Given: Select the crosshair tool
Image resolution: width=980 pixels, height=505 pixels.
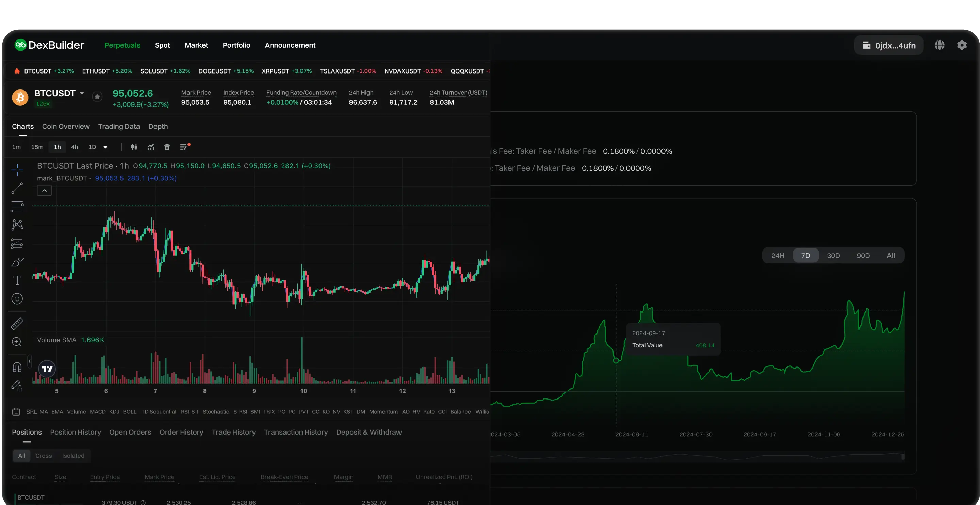Looking at the screenshot, I should [x=17, y=170].
